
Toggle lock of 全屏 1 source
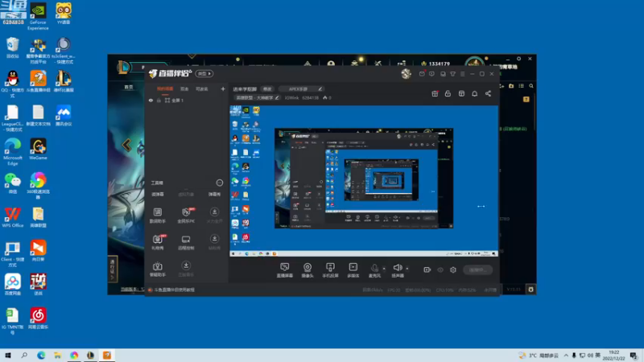pyautogui.click(x=159, y=100)
